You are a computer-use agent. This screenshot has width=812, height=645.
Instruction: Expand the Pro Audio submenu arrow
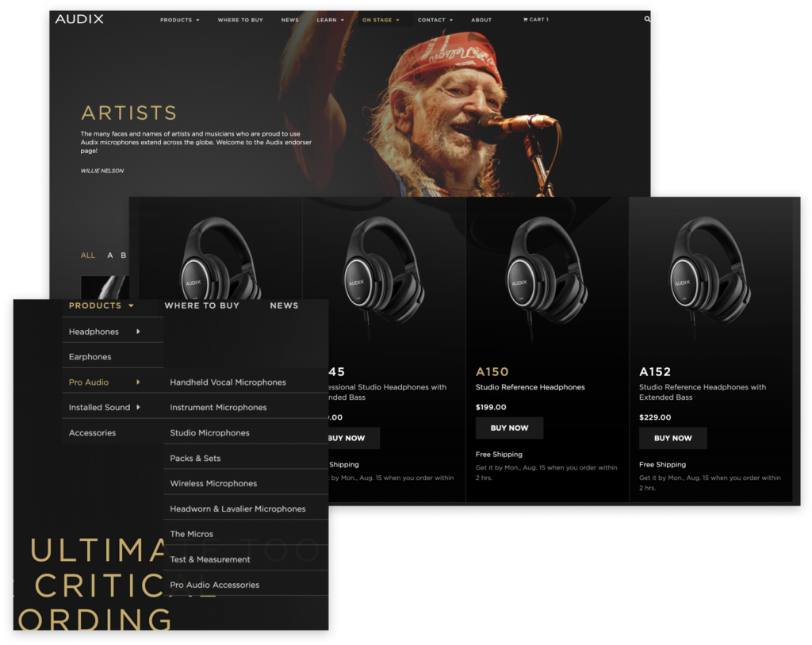[x=138, y=382]
